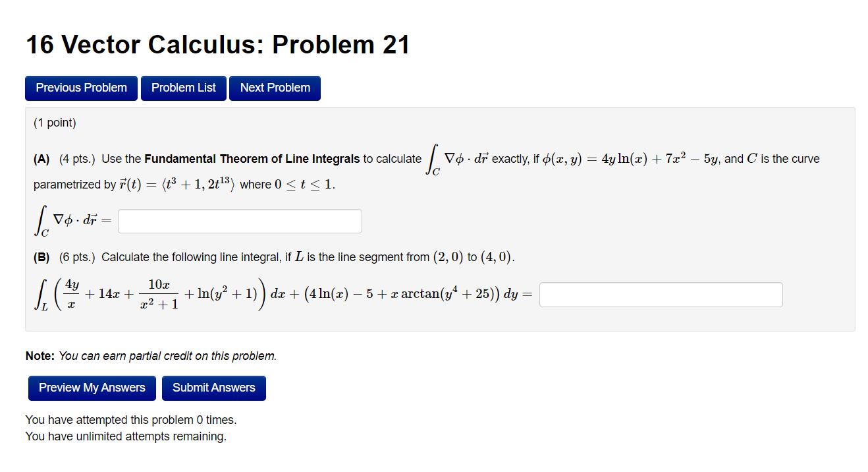Click Preview My Answers
This screenshot has width=868, height=472.
coord(92,388)
